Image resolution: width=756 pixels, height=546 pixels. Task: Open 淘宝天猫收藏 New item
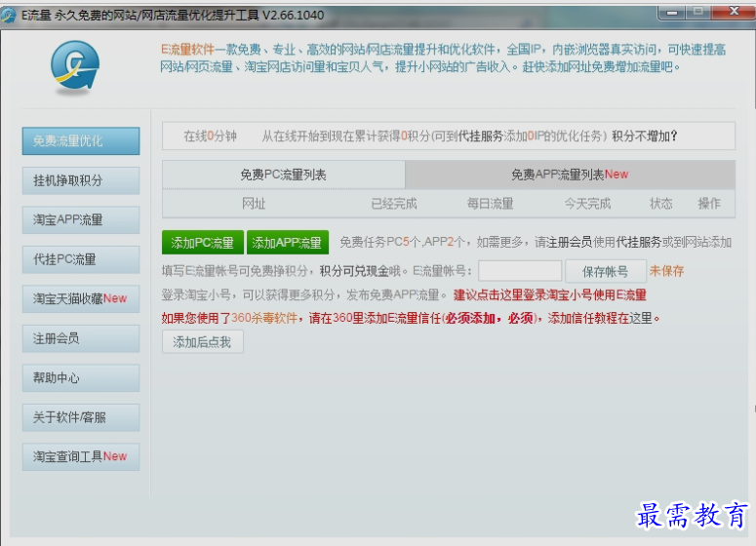81,298
